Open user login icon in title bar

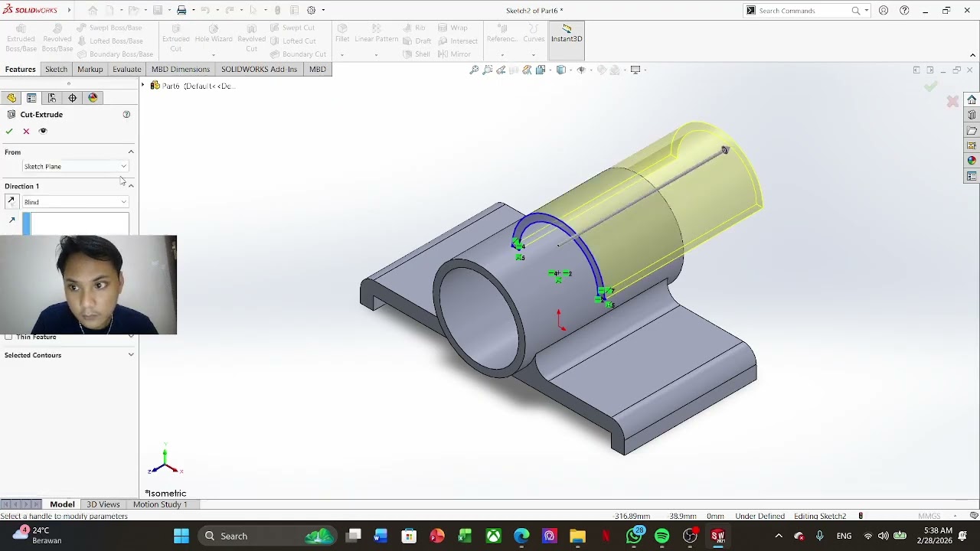pyautogui.click(x=884, y=11)
